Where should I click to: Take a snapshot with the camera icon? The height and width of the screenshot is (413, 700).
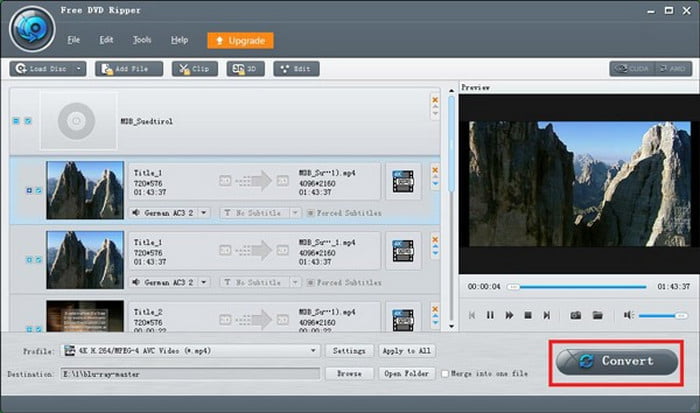click(x=575, y=315)
